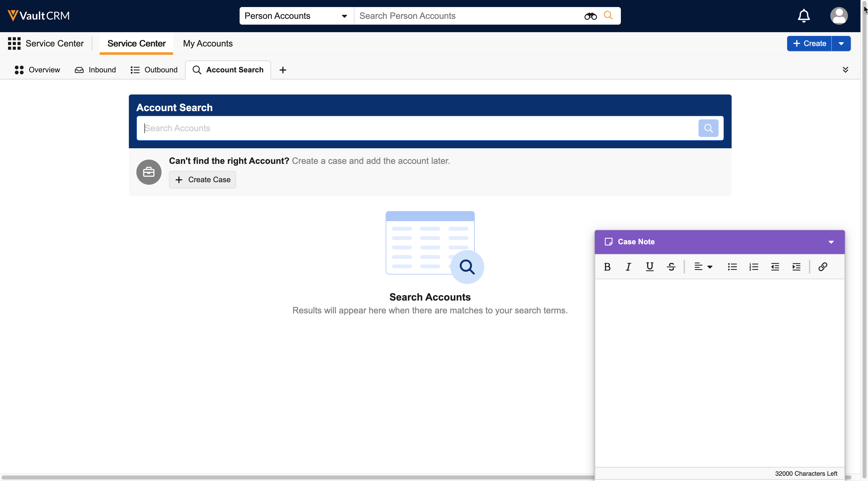Viewport: 868px width, 481px height.
Task: Toggle underline formatting in Case Note
Action: tap(649, 267)
